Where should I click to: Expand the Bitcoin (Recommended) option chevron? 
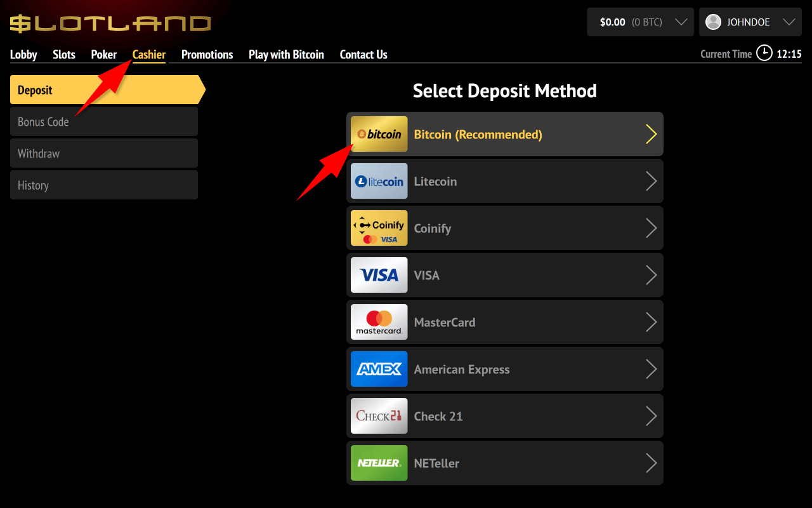tap(651, 134)
